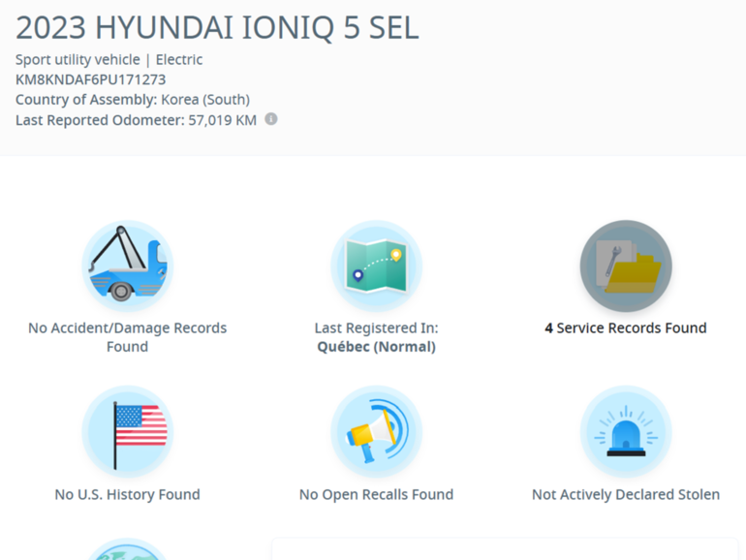This screenshot has height=560, width=746.
Task: Click 'No Accident/Damage Records Found' label
Action: 127,336
